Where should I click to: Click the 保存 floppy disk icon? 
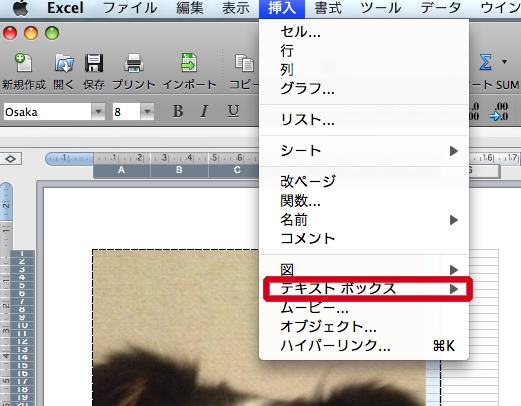point(94,63)
